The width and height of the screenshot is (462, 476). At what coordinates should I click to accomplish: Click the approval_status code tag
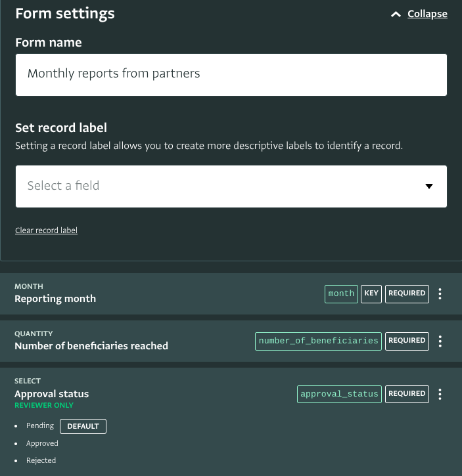(x=339, y=395)
